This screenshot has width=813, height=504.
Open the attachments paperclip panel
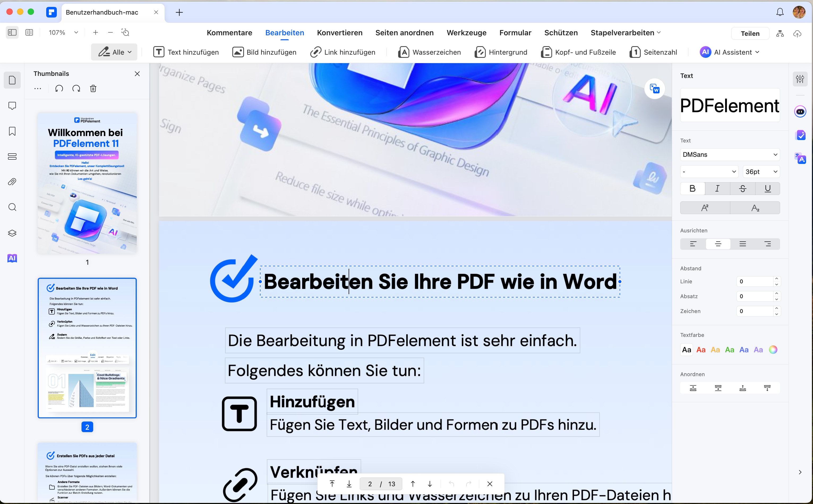12,182
